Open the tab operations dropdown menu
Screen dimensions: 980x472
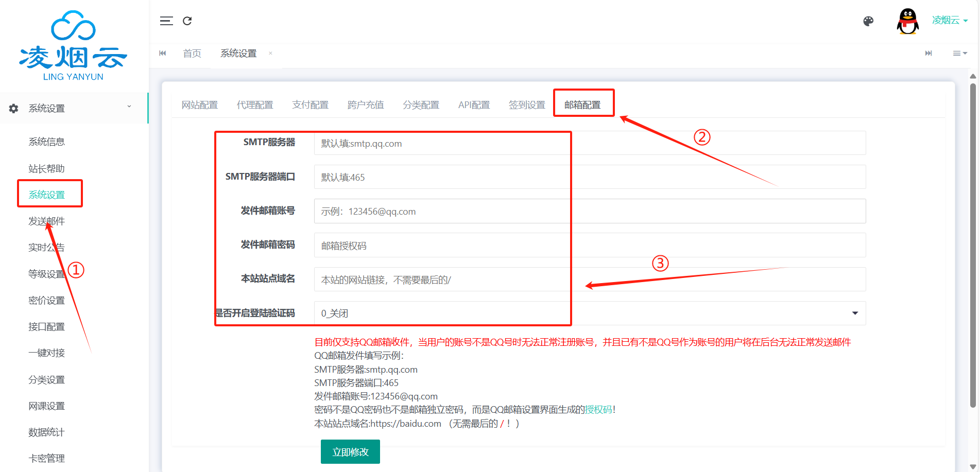(x=959, y=54)
